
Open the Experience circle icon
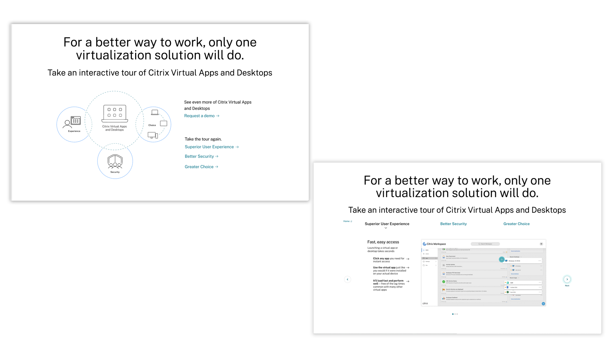tap(74, 124)
